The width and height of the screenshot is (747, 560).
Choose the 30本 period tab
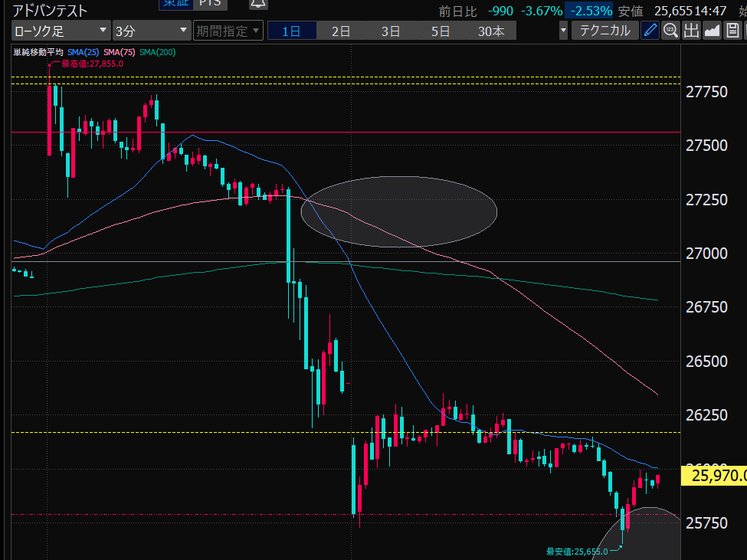point(491,31)
